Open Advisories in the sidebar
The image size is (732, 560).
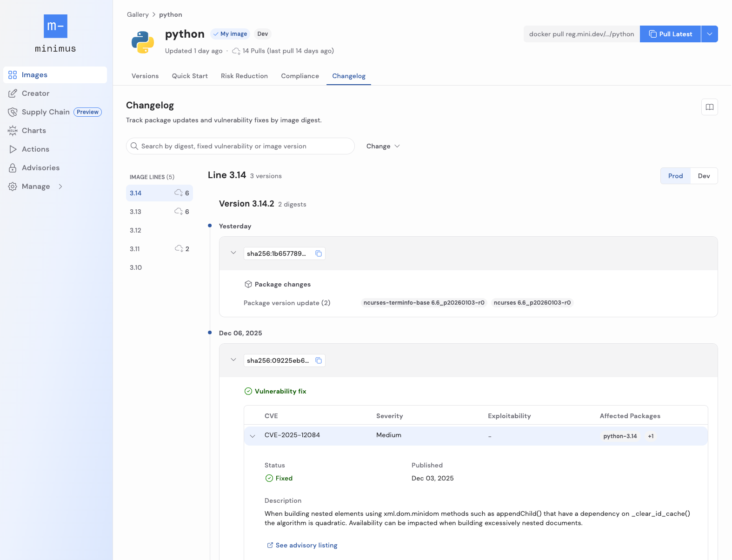55,168
